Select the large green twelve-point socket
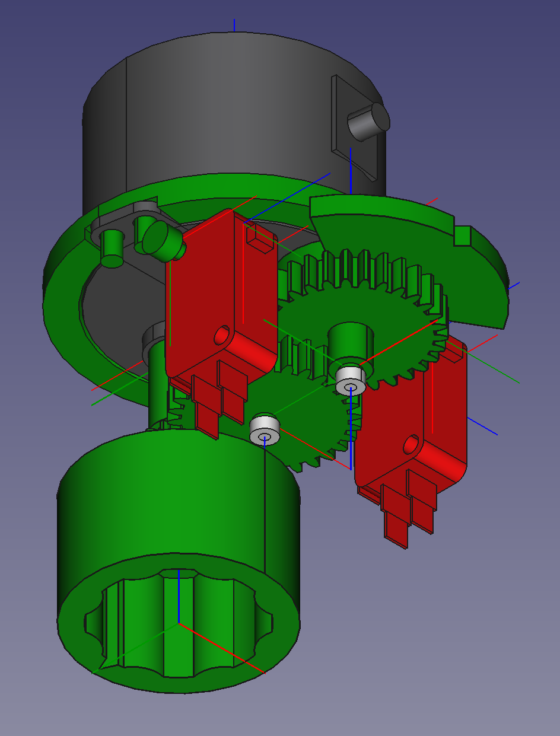 (x=178, y=560)
